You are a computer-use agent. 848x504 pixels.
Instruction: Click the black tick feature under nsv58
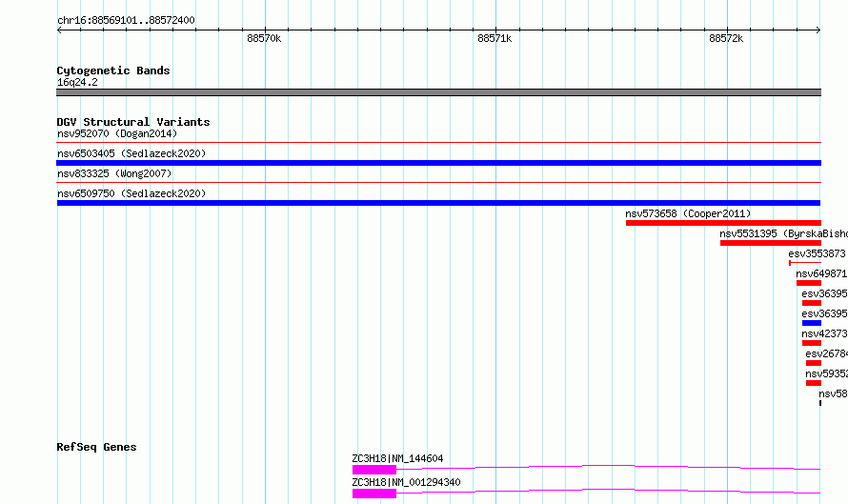click(820, 403)
